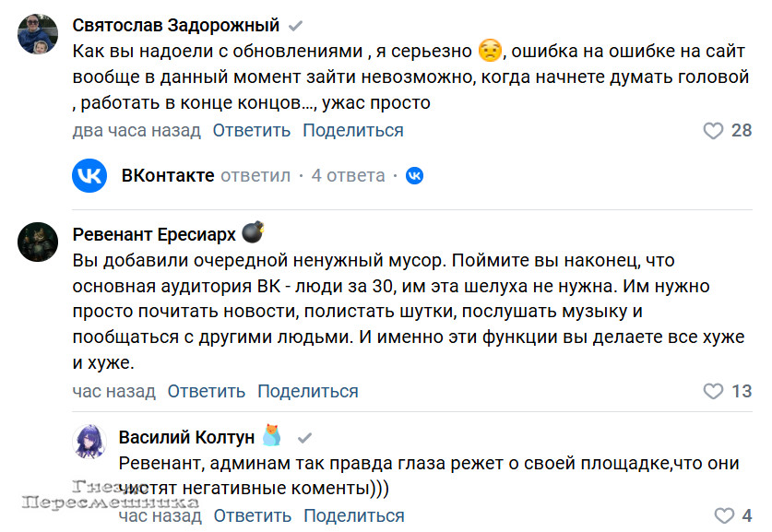Open Василий Колтун's profile avatar
The image size is (772, 532).
(89, 444)
